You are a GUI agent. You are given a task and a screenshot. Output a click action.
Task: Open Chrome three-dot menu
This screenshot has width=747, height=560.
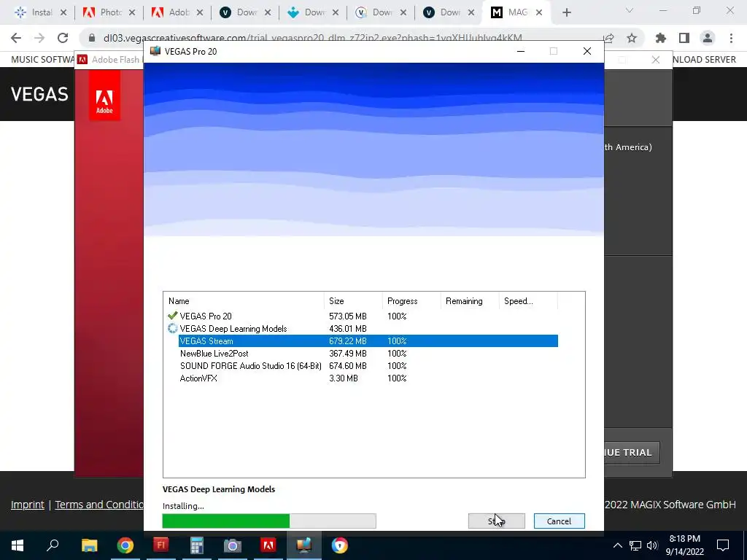(731, 38)
